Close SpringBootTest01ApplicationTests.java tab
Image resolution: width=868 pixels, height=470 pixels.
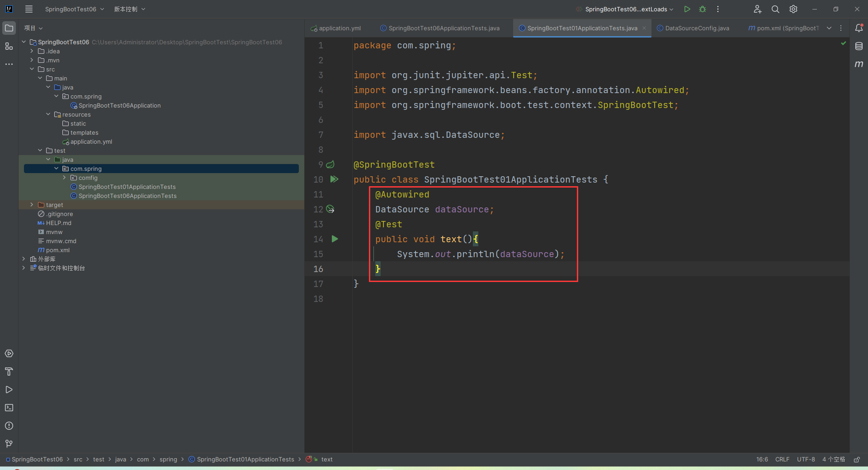pyautogui.click(x=644, y=28)
